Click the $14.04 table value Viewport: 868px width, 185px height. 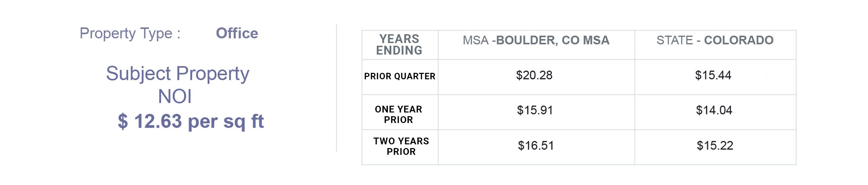point(714,110)
